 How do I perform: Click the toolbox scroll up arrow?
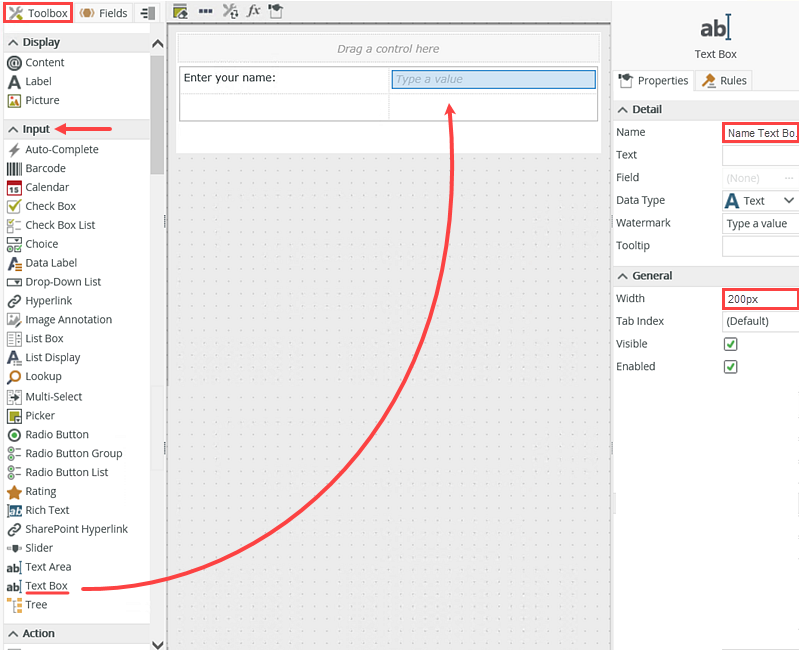click(x=157, y=44)
